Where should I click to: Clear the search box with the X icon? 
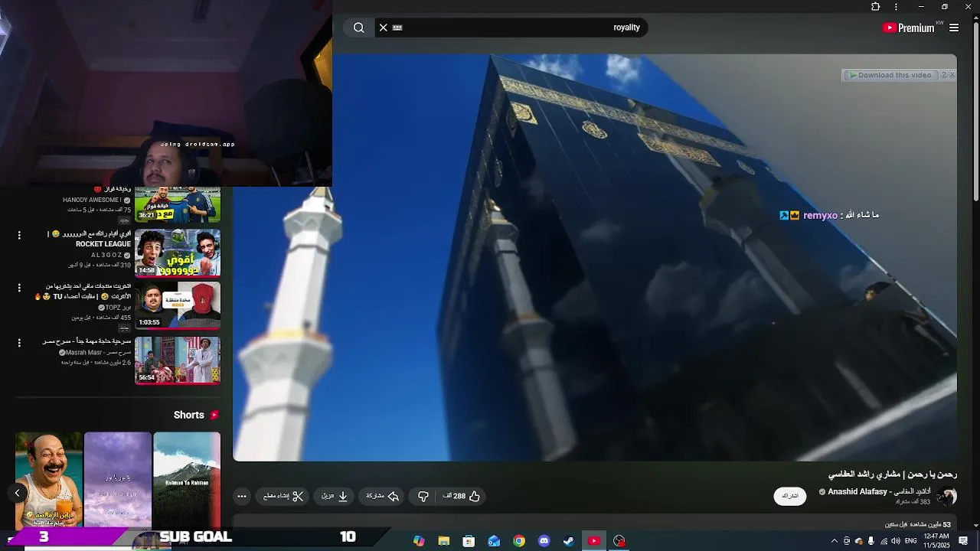384,28
